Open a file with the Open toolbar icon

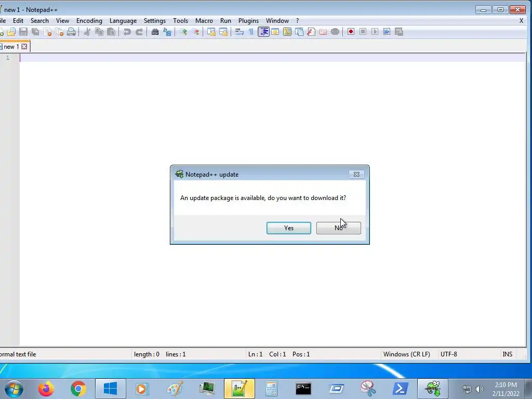(11, 32)
